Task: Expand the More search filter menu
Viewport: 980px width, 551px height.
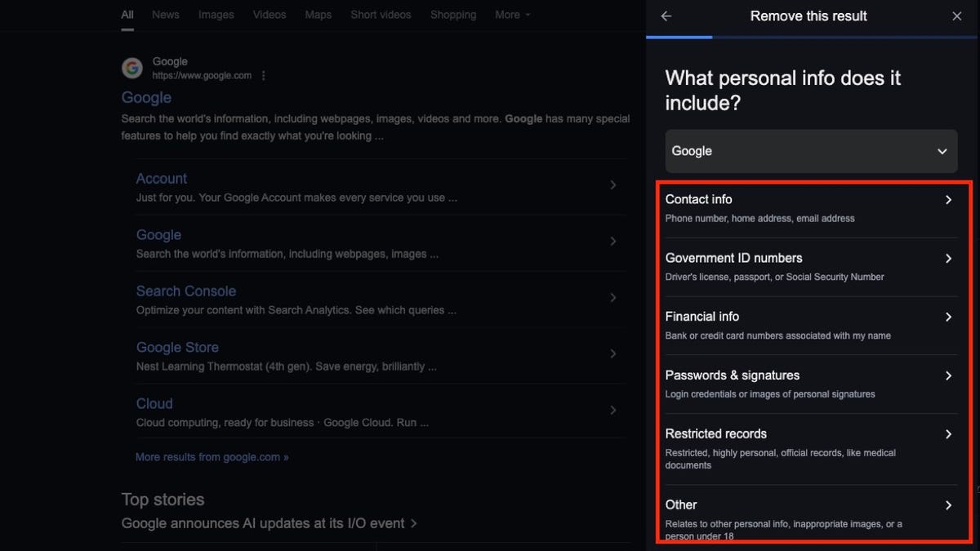Action: (512, 15)
